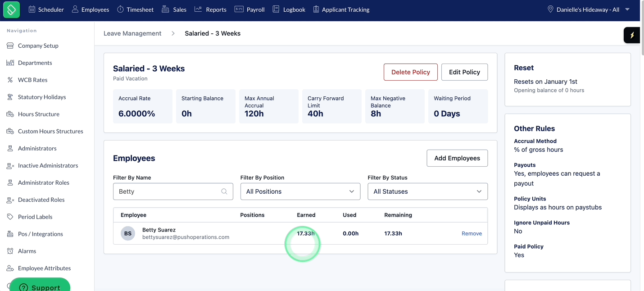Click the 40h Carry Forward Limit value
This screenshot has height=291, width=644.
pos(315,114)
